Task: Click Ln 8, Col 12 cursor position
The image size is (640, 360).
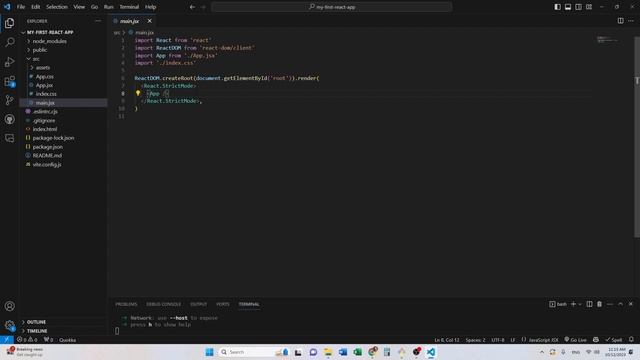Action: [447, 340]
